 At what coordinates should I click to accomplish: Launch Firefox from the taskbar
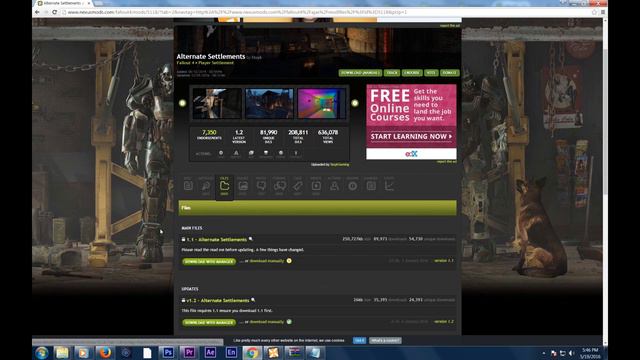104,353
